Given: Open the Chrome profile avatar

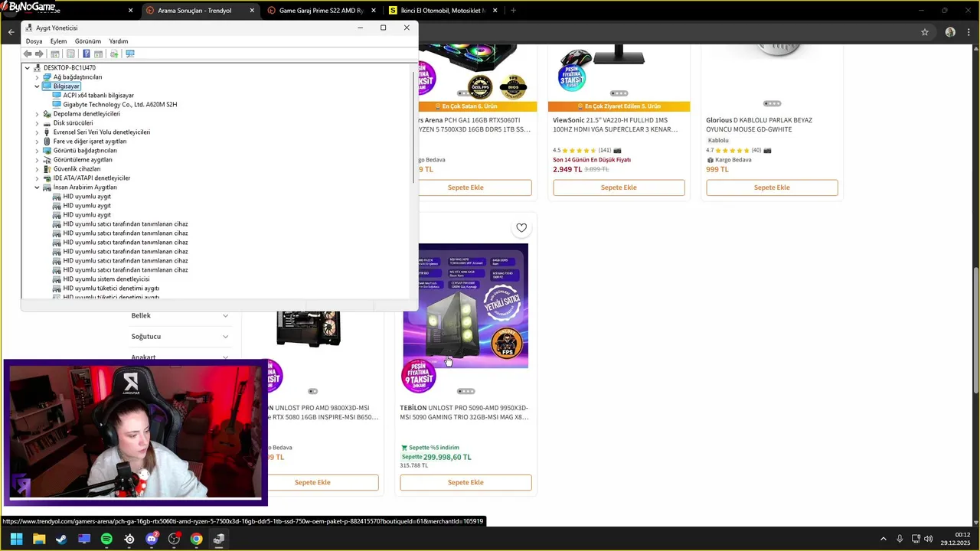Looking at the screenshot, I should coord(950,32).
